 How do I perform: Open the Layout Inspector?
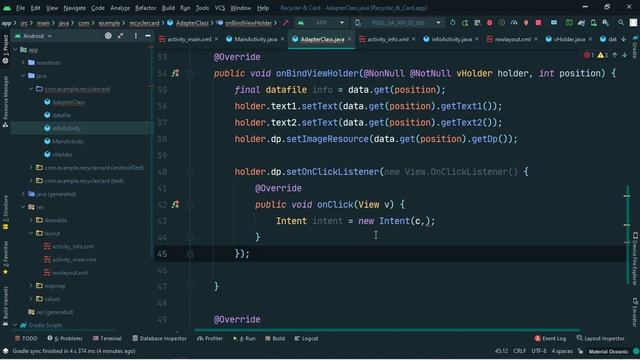(x=600, y=338)
